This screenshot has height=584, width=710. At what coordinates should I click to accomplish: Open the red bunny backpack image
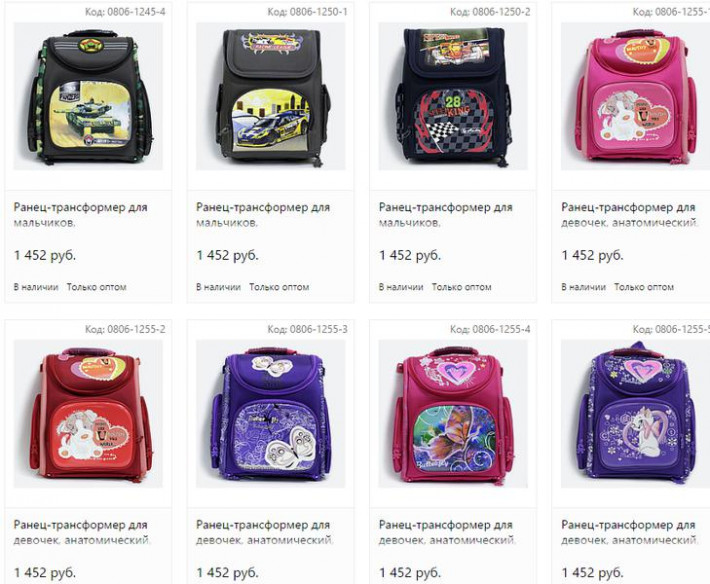[x=88, y=414]
